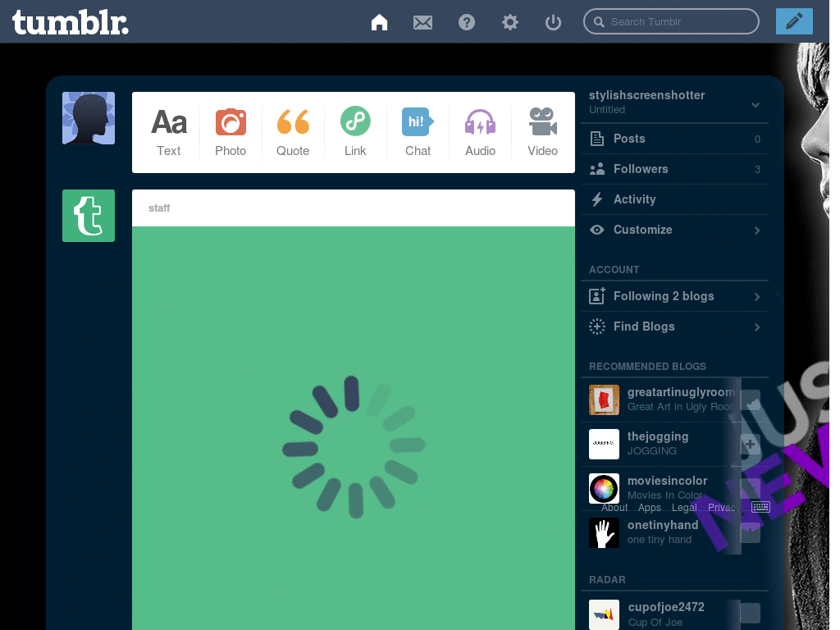Click the staff post author link
Viewport: 840px width, 630px height.
(x=159, y=208)
